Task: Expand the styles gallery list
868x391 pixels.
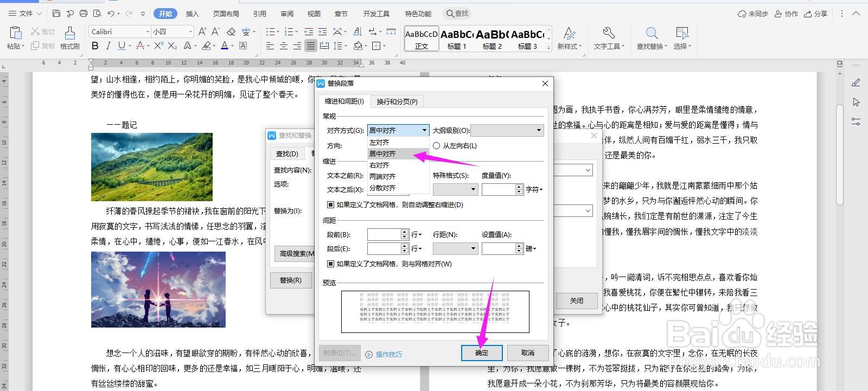Action: tap(548, 48)
